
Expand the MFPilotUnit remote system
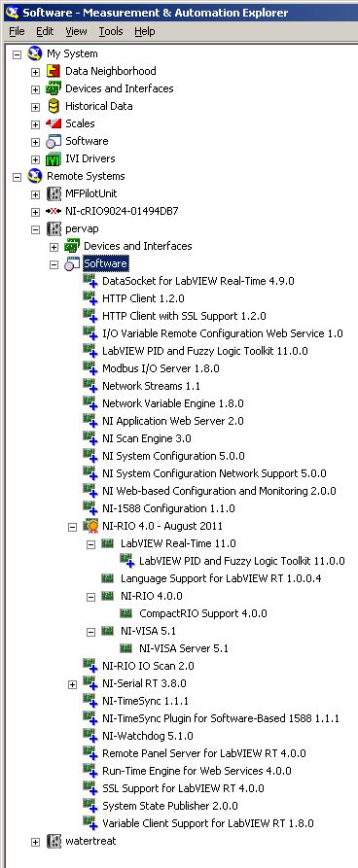[35, 194]
